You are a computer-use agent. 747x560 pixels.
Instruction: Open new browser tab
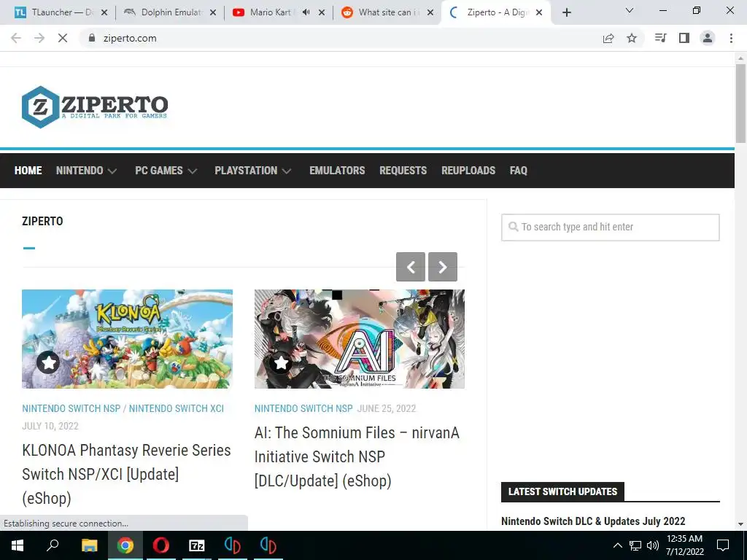(x=566, y=12)
